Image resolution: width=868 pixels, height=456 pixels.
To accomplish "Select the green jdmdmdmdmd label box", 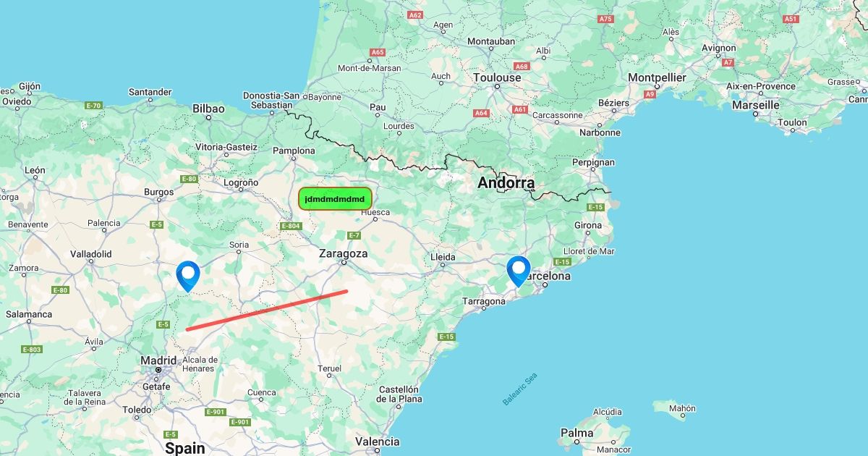I will (335, 198).
